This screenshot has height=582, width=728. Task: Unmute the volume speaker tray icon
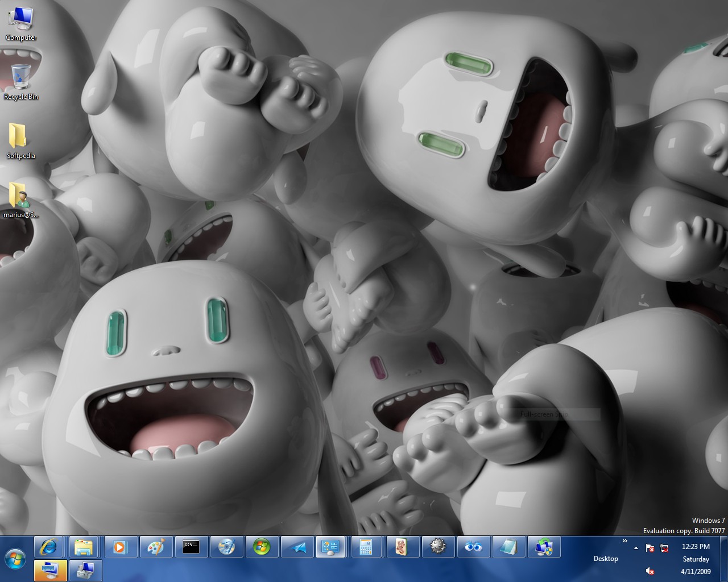tap(650, 571)
